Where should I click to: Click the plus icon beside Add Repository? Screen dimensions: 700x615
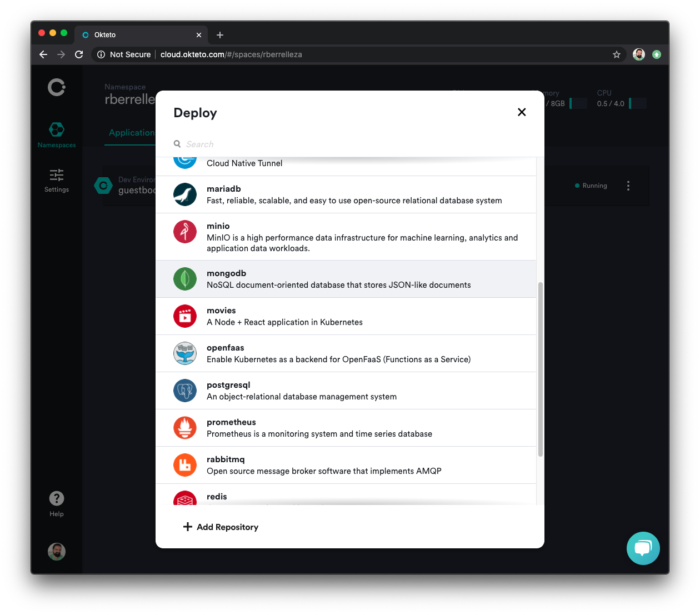coord(188,527)
